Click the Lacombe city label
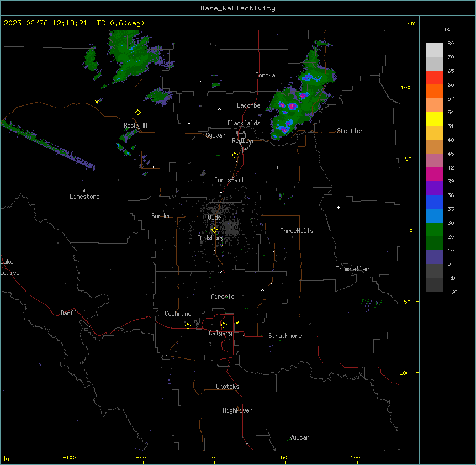The image size is (476, 465). [x=248, y=105]
